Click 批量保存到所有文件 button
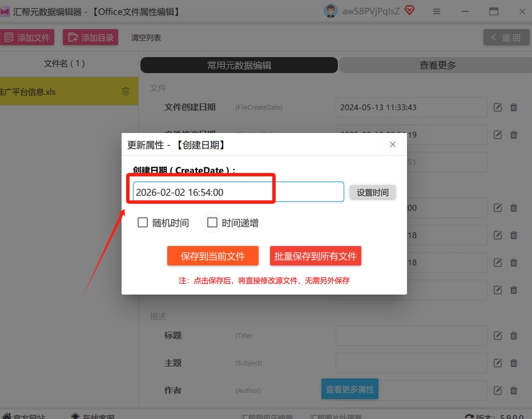Image resolution: width=532 pixels, height=419 pixels. [316, 256]
